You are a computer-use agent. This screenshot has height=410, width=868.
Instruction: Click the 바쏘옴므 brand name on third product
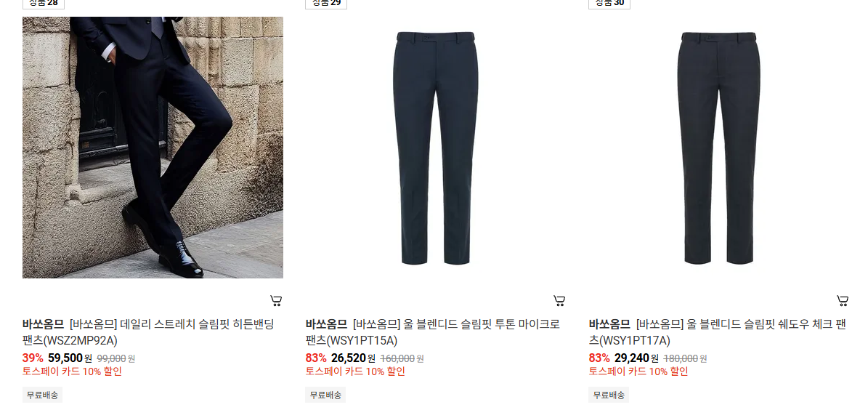[x=609, y=324]
